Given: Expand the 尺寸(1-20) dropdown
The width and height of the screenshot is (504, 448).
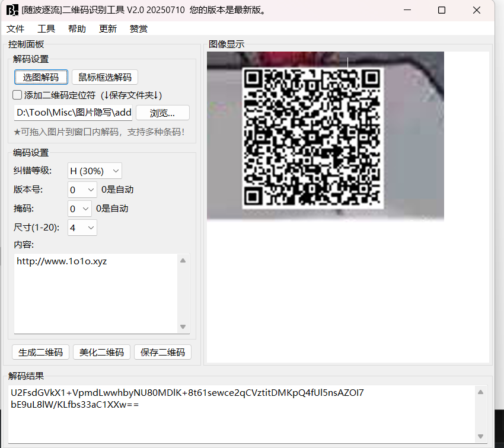Looking at the screenshot, I should pos(82,228).
